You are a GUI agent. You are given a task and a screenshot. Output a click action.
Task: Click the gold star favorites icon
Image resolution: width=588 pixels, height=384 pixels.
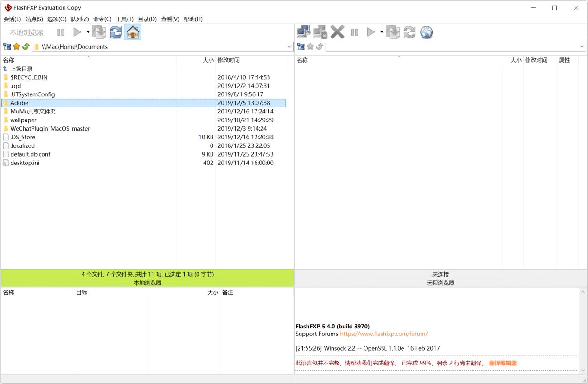[17, 46]
